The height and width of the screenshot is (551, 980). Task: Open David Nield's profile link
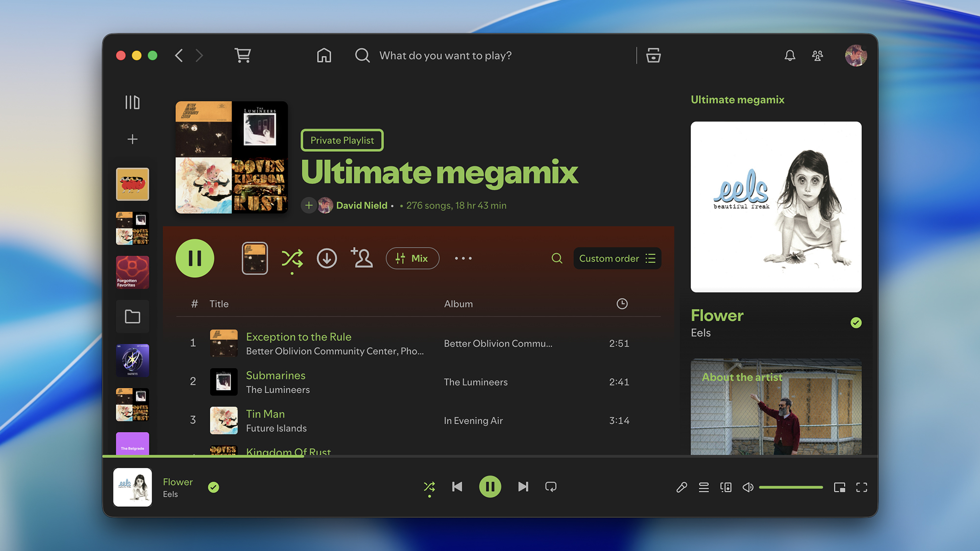[361, 205]
